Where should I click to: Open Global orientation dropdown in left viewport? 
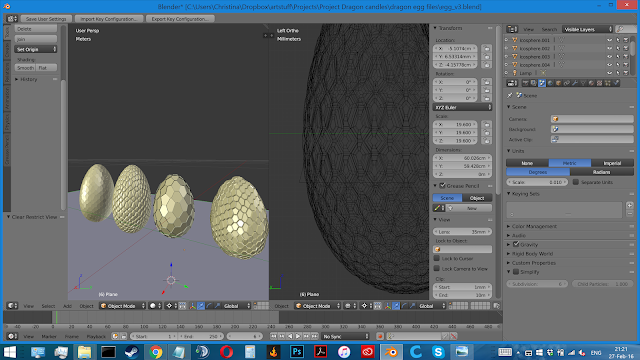(x=237, y=306)
